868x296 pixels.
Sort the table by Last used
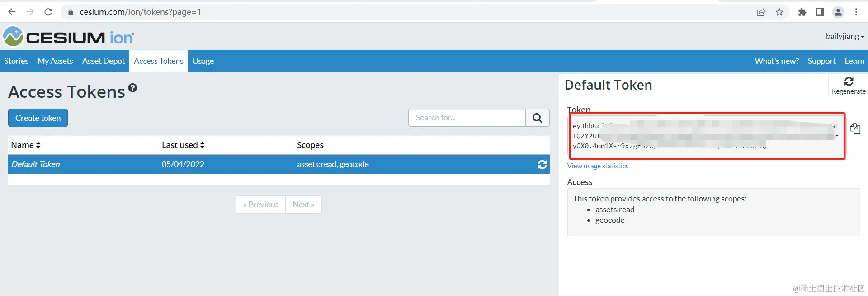pos(183,145)
